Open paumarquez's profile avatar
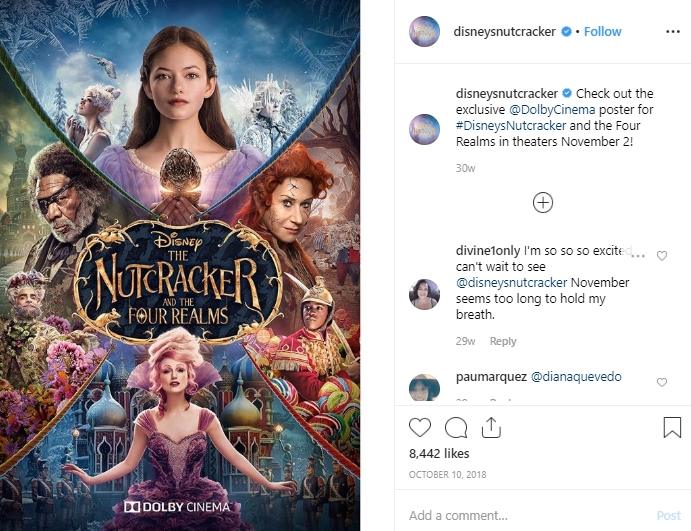691x531 pixels. coord(425,387)
